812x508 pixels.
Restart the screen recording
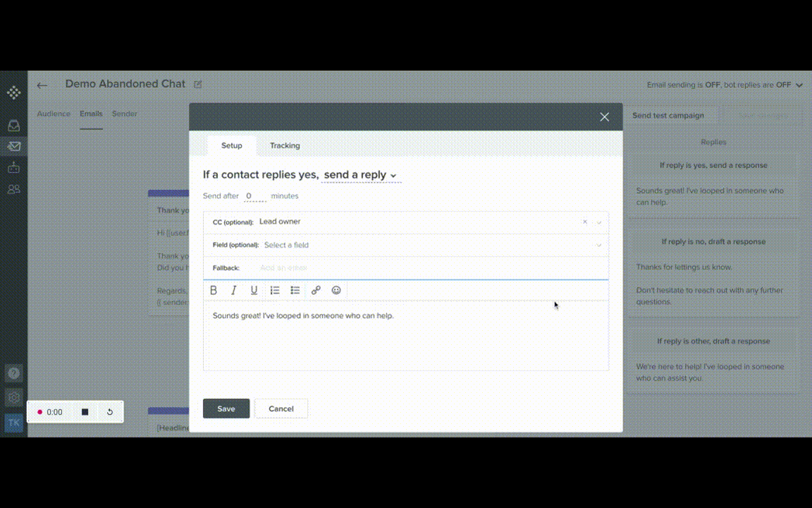[110, 412]
